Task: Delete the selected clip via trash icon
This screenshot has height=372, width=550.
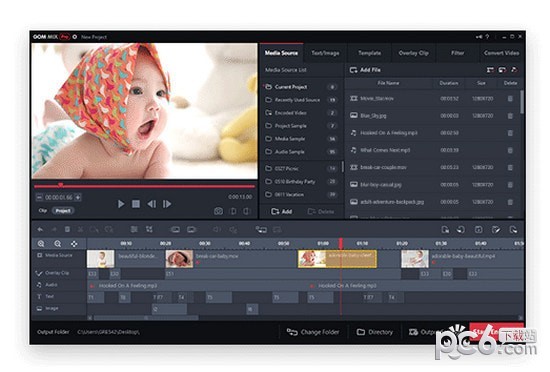Action: (x=67, y=230)
